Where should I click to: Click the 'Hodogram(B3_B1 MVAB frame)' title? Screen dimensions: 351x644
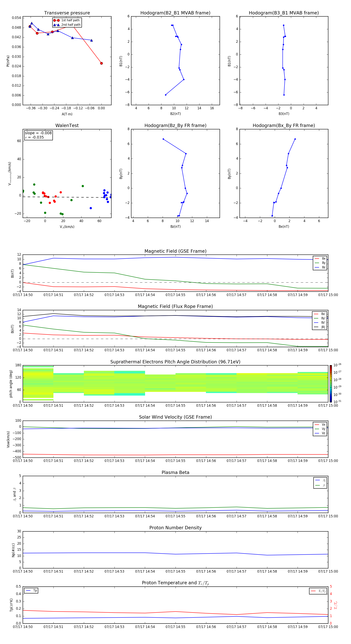pos(284,13)
